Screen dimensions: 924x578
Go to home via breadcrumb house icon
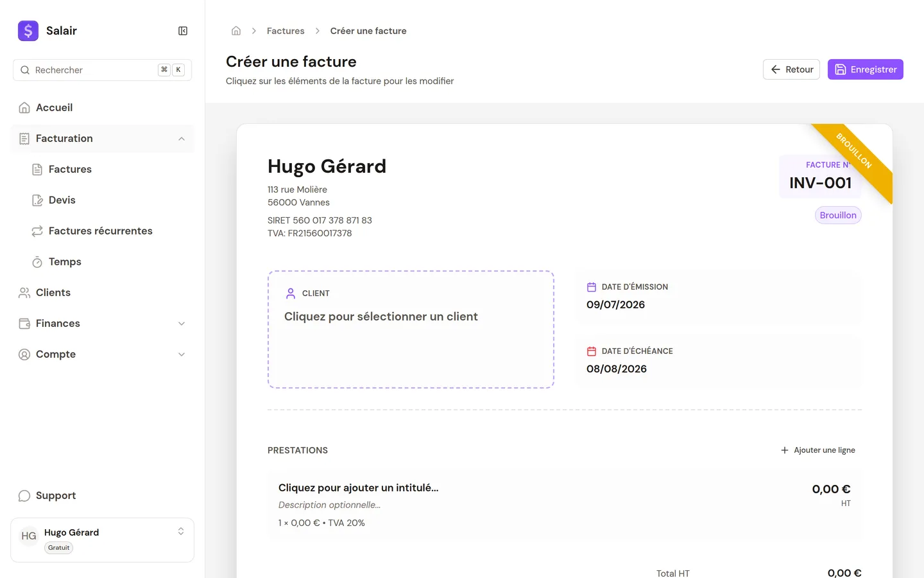coord(236,31)
